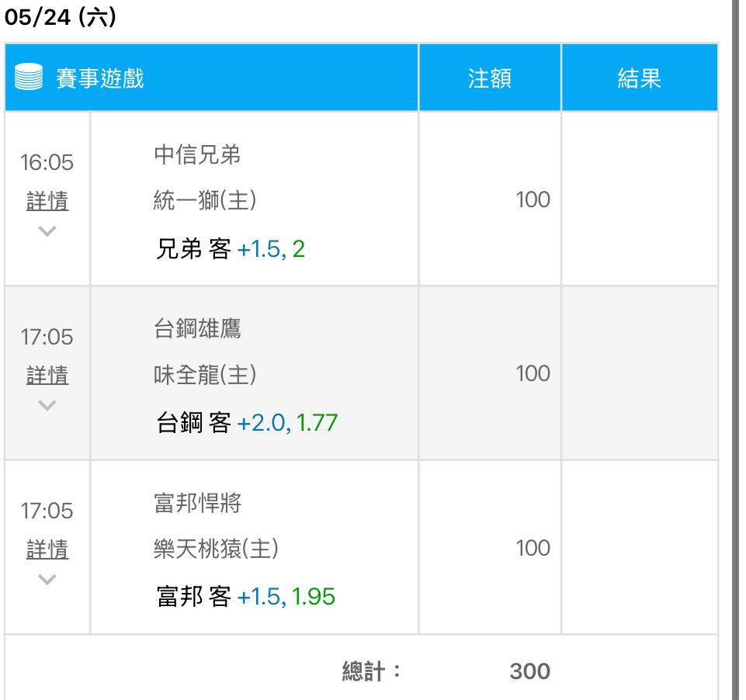Select the 台鋼 客 +2.0 bet line
This screenshot has width=746, height=700.
coord(247,424)
